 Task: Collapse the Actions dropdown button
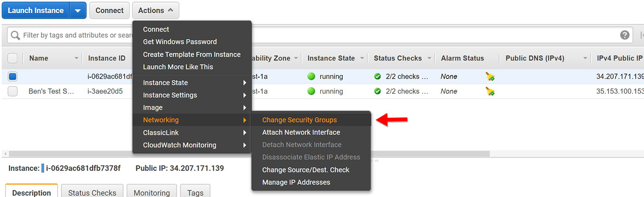pos(155,10)
